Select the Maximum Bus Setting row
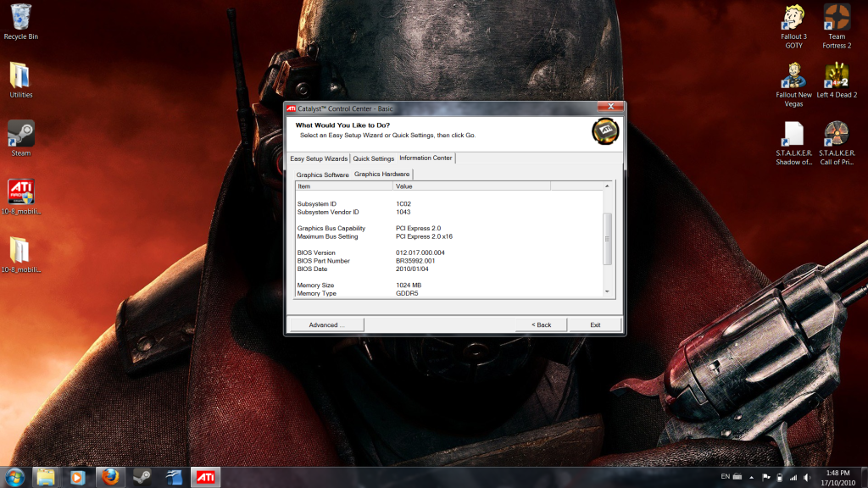This screenshot has height=488, width=868. point(449,236)
